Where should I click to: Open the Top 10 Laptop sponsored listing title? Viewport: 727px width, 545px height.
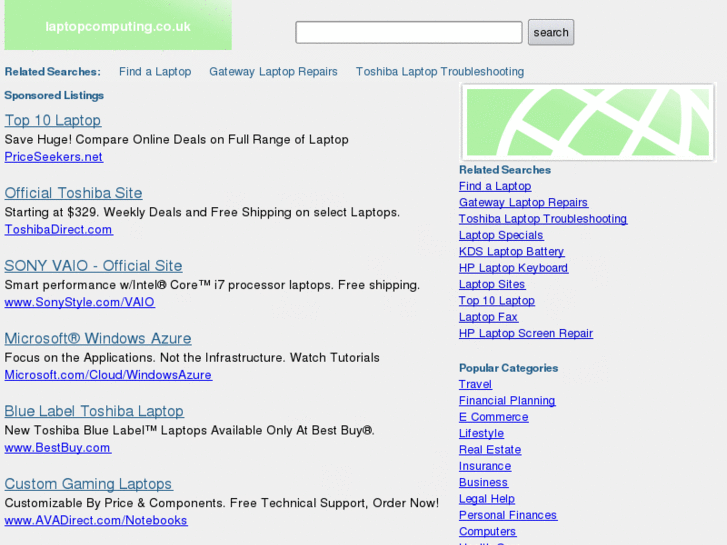pos(53,120)
